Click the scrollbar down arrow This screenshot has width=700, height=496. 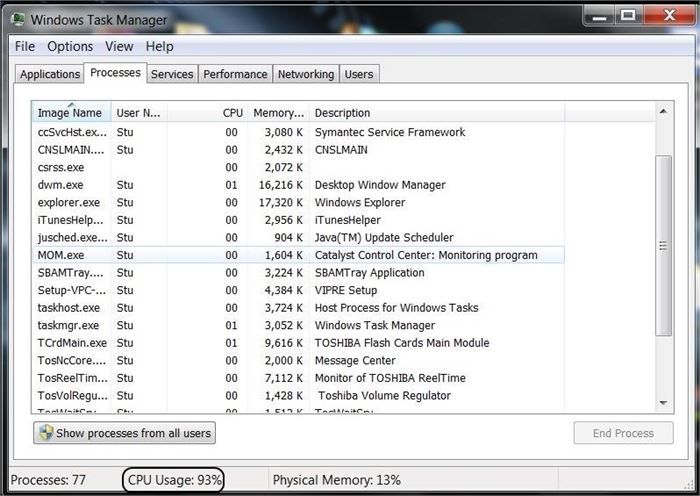pos(662,403)
